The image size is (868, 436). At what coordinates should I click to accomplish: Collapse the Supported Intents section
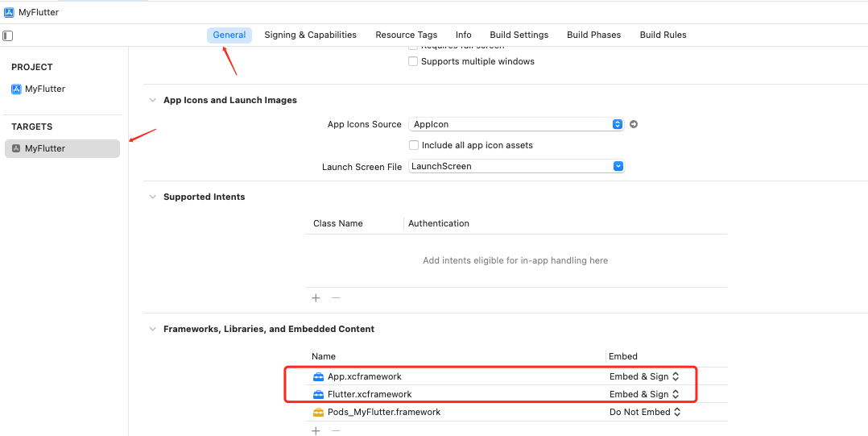click(x=152, y=197)
